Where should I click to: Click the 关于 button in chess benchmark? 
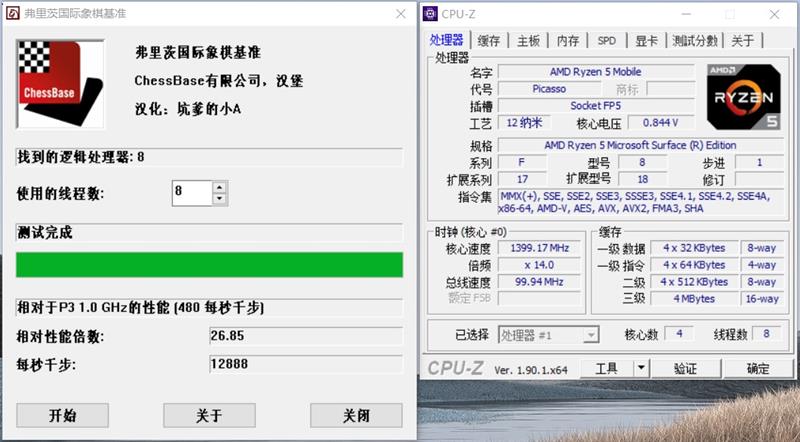pyautogui.click(x=209, y=415)
